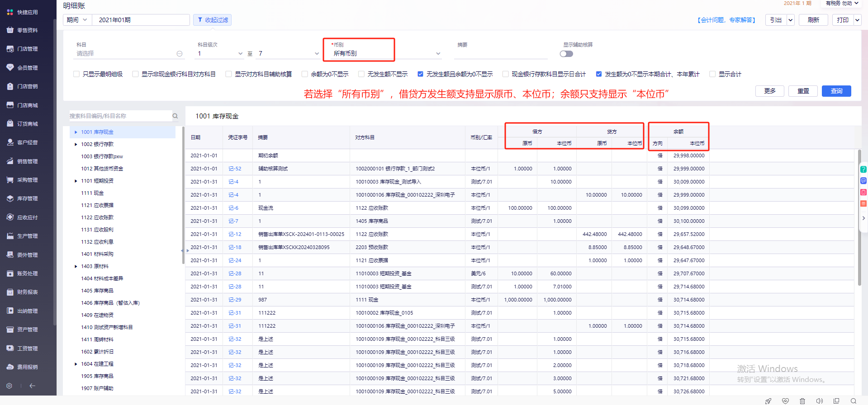
Task: Click the table's vertical scrollbar
Action: (859, 217)
